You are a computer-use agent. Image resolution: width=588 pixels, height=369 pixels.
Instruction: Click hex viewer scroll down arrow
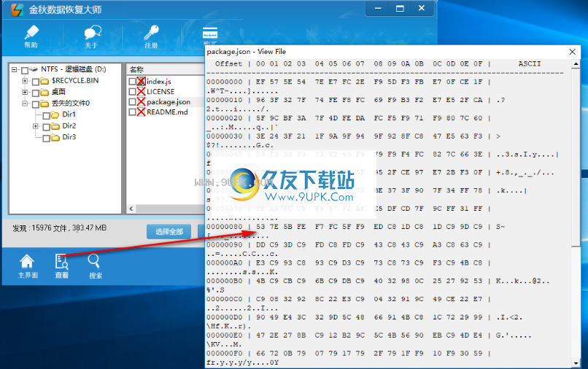(x=576, y=362)
